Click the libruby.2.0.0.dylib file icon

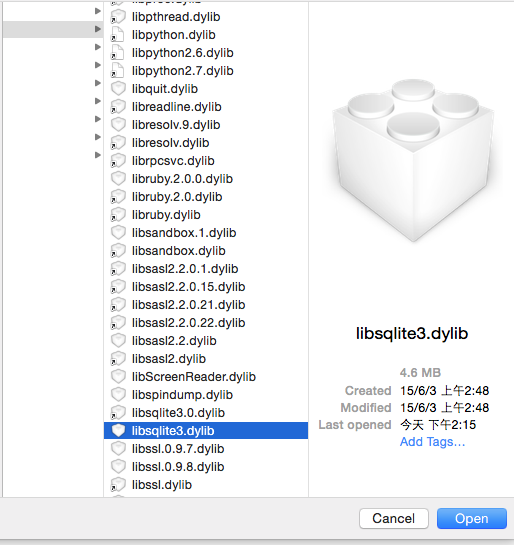(x=118, y=179)
